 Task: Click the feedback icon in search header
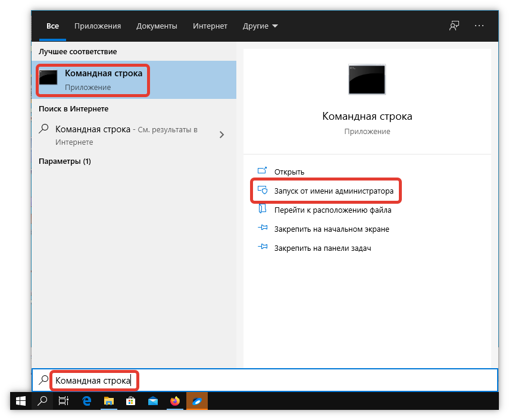point(454,26)
